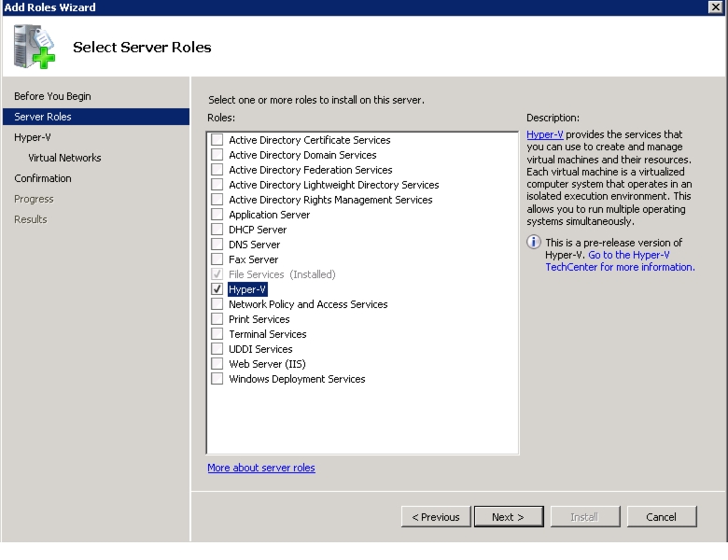Open More about server roles link
The height and width of the screenshot is (560, 728).
261,468
